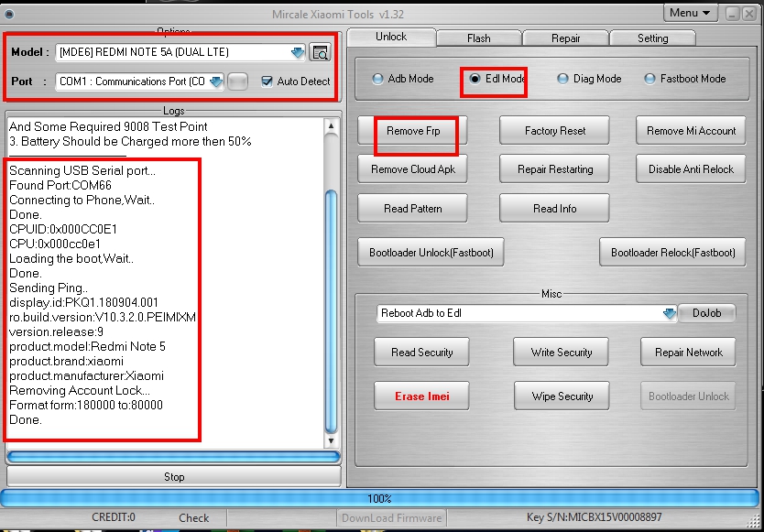Switch to the Flash tab
Image resolution: width=764 pixels, height=532 pixels.
click(x=479, y=38)
